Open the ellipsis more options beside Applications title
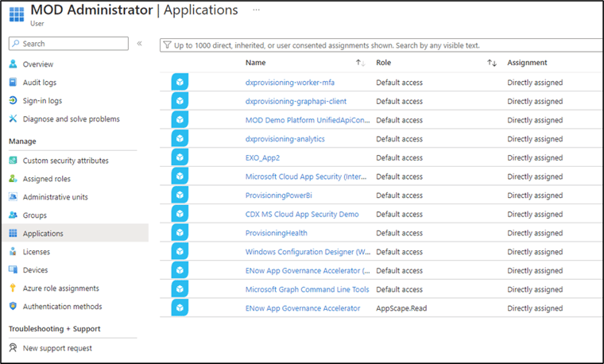 pos(256,10)
